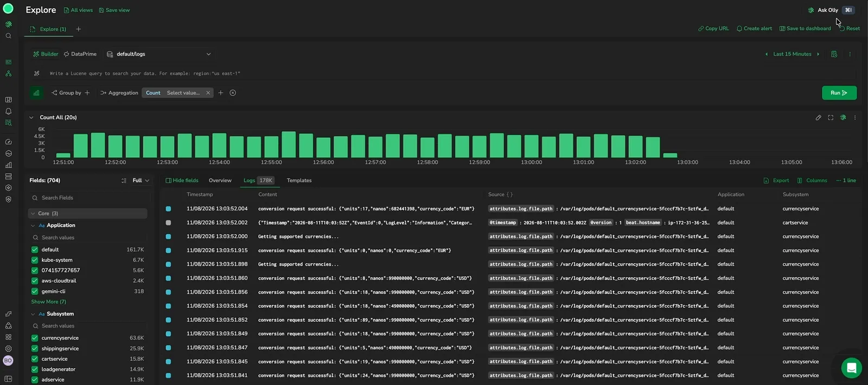The width and height of the screenshot is (868, 385).
Task: Open the query history clock icon
Action: (x=834, y=54)
